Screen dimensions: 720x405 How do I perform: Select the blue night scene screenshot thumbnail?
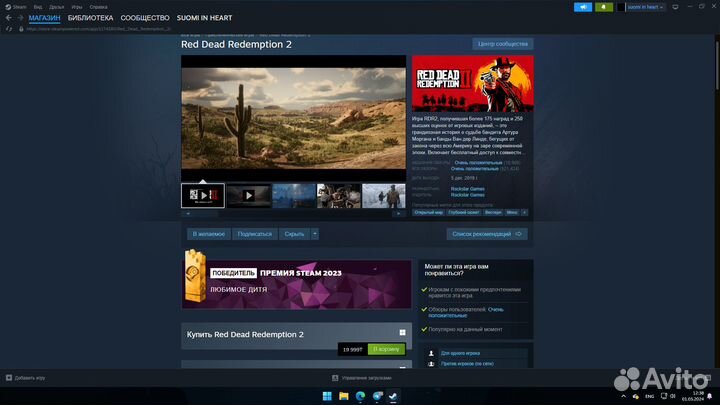[x=294, y=196]
